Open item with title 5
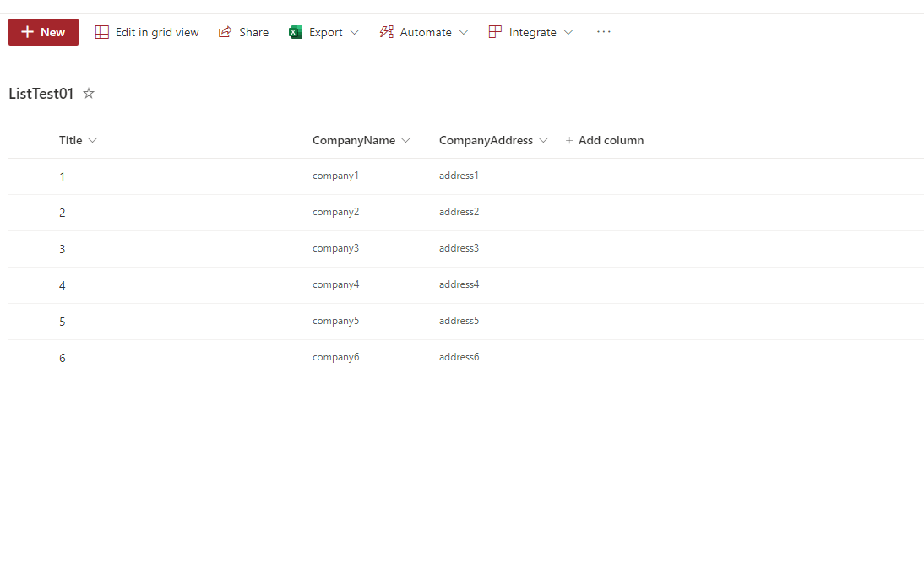This screenshot has width=924, height=563. [62, 322]
